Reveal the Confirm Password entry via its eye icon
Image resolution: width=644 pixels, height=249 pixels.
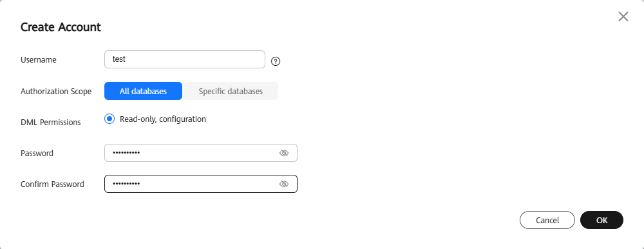(284, 184)
